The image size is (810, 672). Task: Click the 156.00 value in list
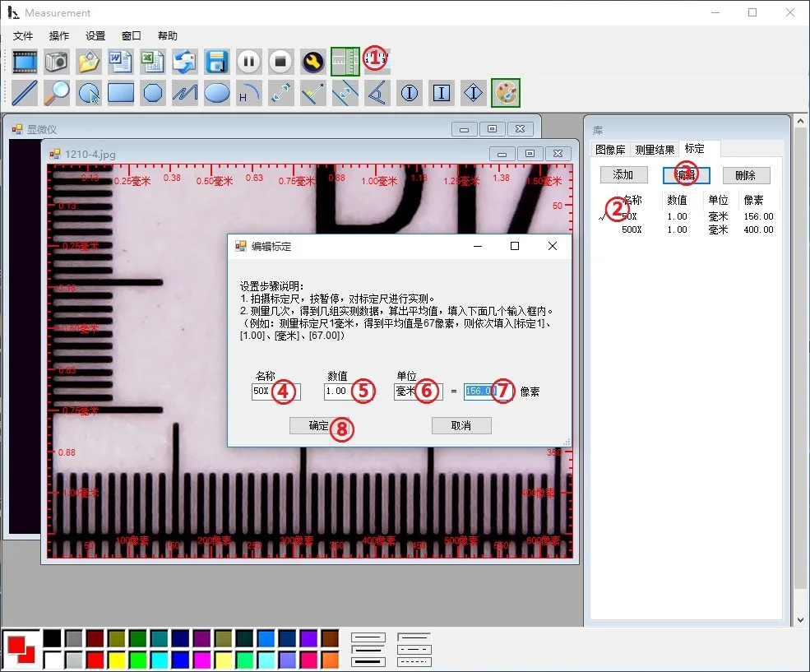point(758,216)
